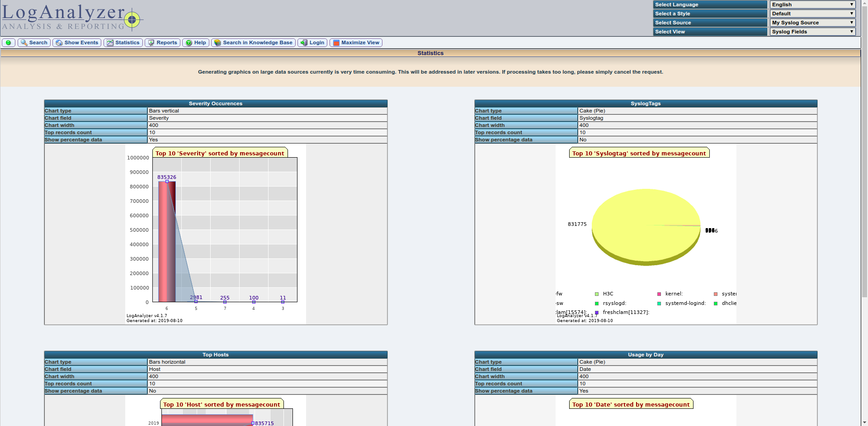Click 'Top 10 Host sorted by messagecount' title
868x426 pixels.
pos(222,404)
